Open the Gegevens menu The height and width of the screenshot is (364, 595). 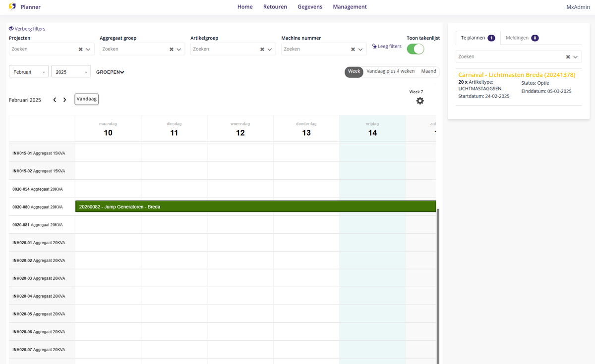point(310,7)
